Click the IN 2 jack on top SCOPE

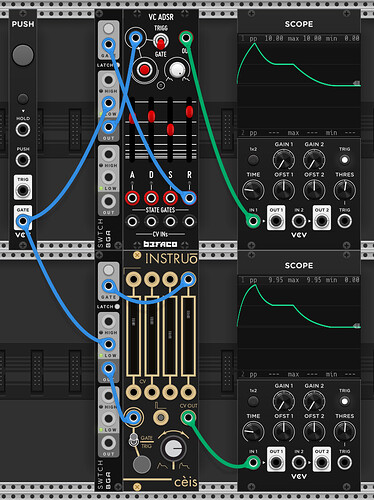point(299,221)
